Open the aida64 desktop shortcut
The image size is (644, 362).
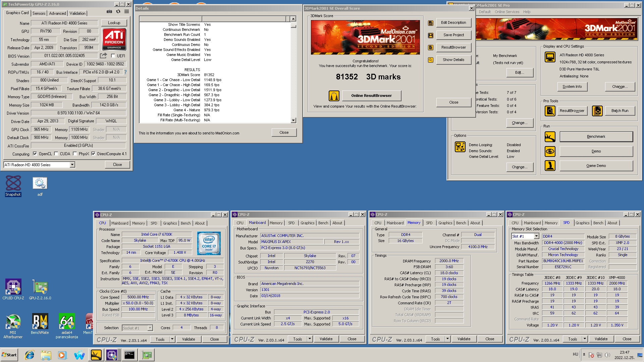(x=67, y=326)
